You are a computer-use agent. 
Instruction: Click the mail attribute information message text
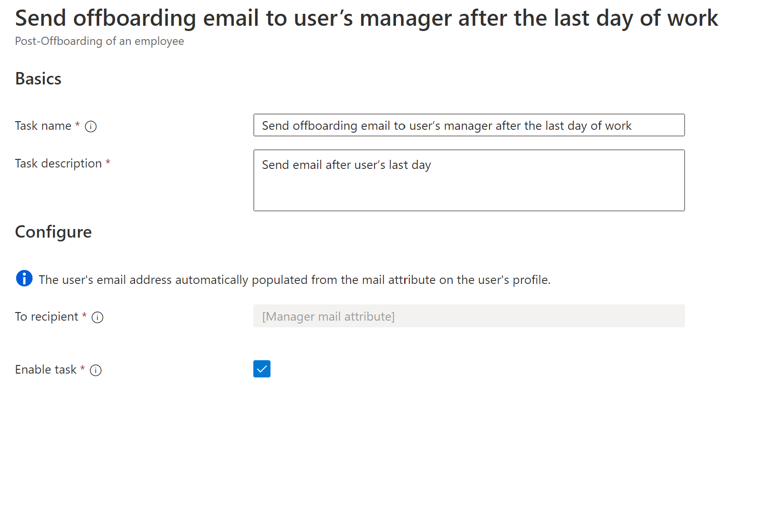tap(294, 280)
